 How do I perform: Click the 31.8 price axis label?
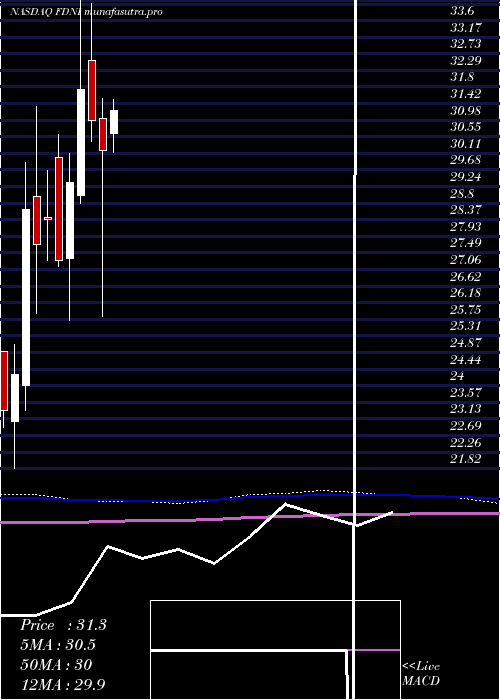pos(462,77)
